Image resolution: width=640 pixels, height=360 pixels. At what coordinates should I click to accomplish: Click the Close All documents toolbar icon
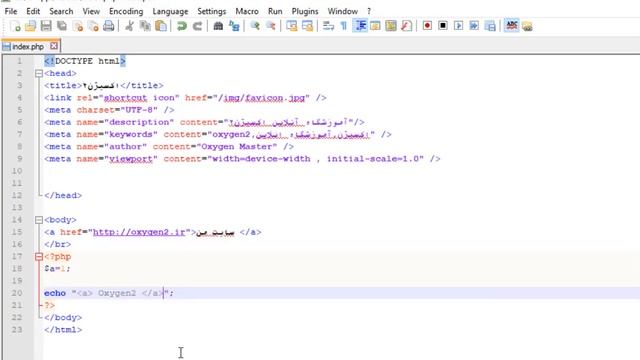coord(93,26)
